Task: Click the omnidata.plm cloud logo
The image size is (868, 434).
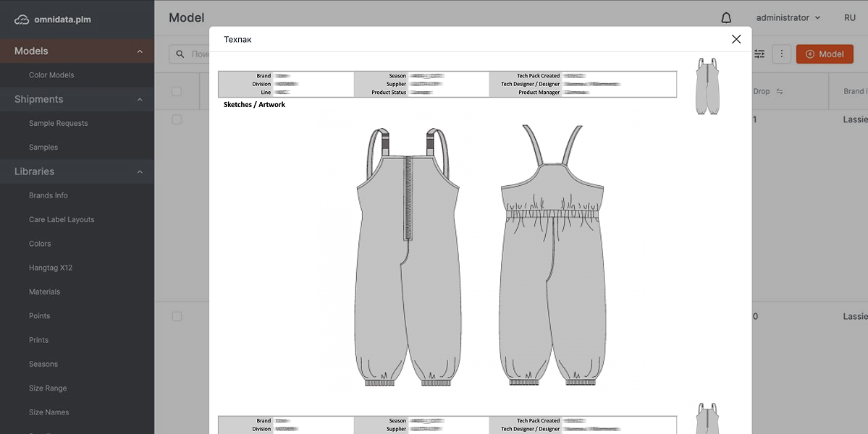Action: (22, 20)
